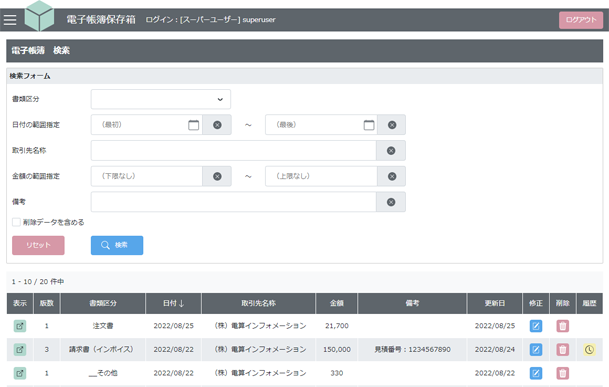Edit the 注文書 row
The width and height of the screenshot is (609, 387).
(536, 326)
